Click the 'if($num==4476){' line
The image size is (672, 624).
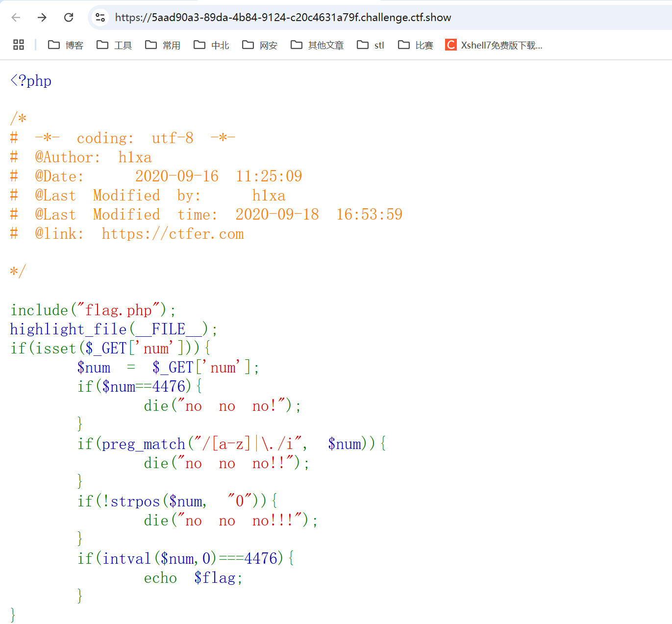(x=140, y=386)
